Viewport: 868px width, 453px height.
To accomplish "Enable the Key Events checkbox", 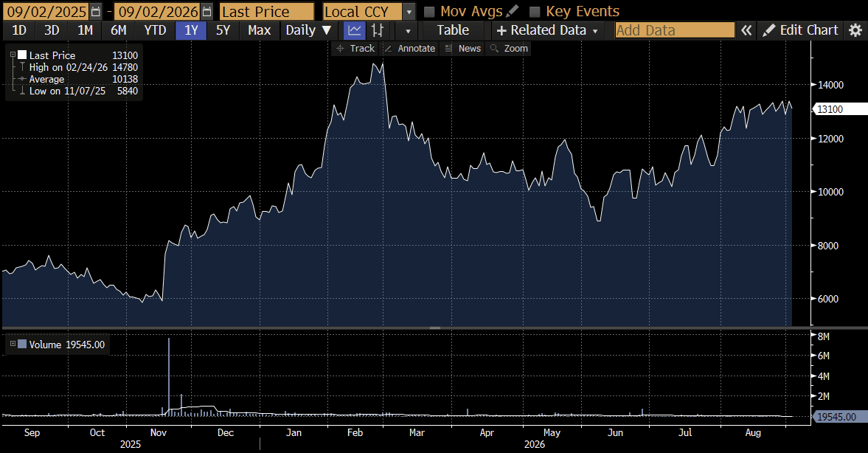I will [x=534, y=12].
